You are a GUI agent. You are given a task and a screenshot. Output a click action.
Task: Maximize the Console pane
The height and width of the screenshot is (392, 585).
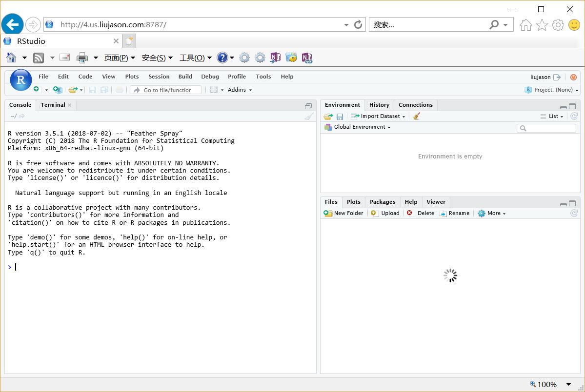tap(308, 106)
